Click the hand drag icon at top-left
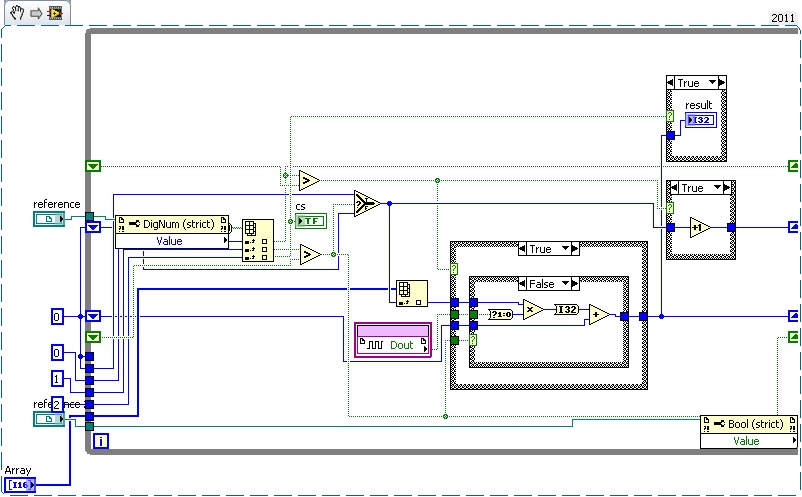The image size is (802, 497). pos(12,12)
